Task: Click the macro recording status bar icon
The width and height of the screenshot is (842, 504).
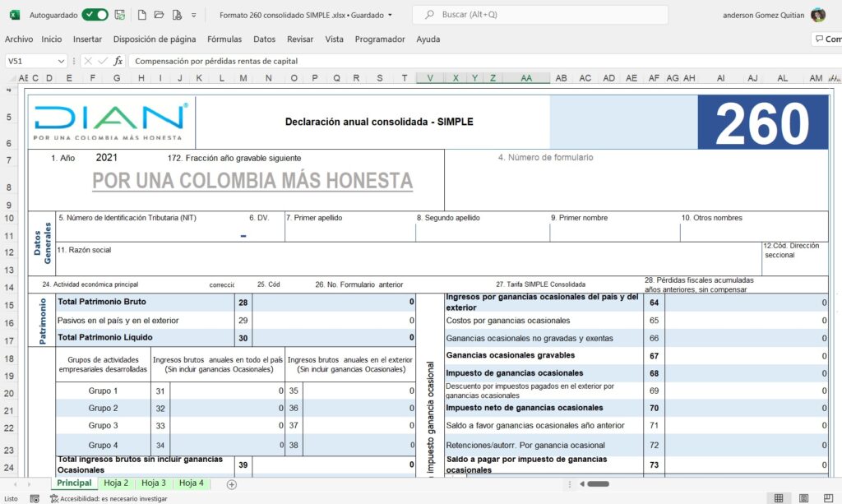Action: (34, 498)
